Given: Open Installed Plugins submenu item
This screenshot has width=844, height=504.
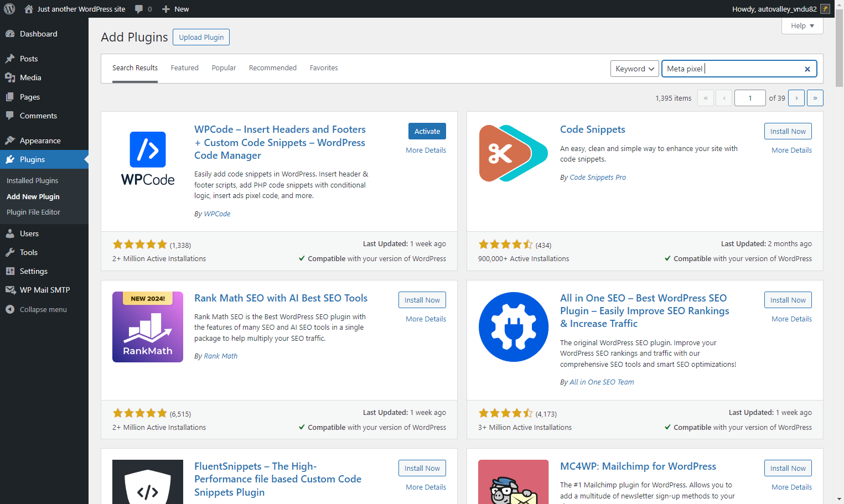Looking at the screenshot, I should coord(32,180).
